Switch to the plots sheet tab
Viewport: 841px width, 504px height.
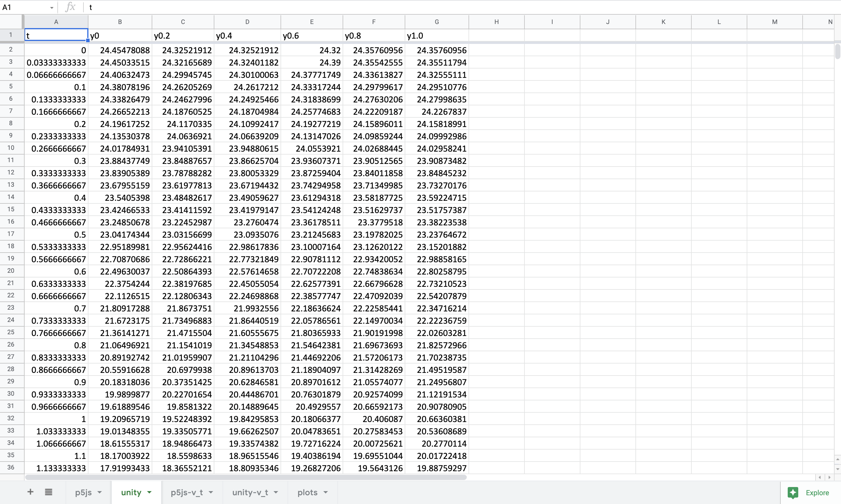coord(307,493)
